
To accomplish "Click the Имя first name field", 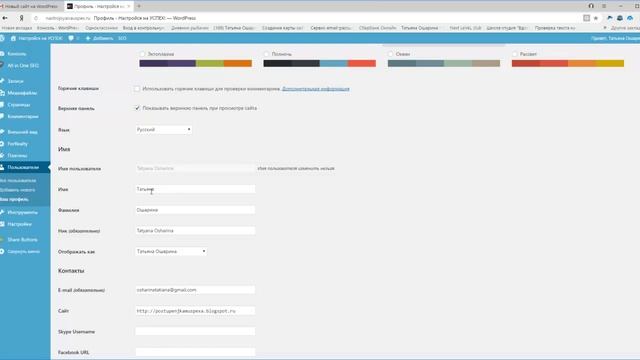I will tap(195, 189).
